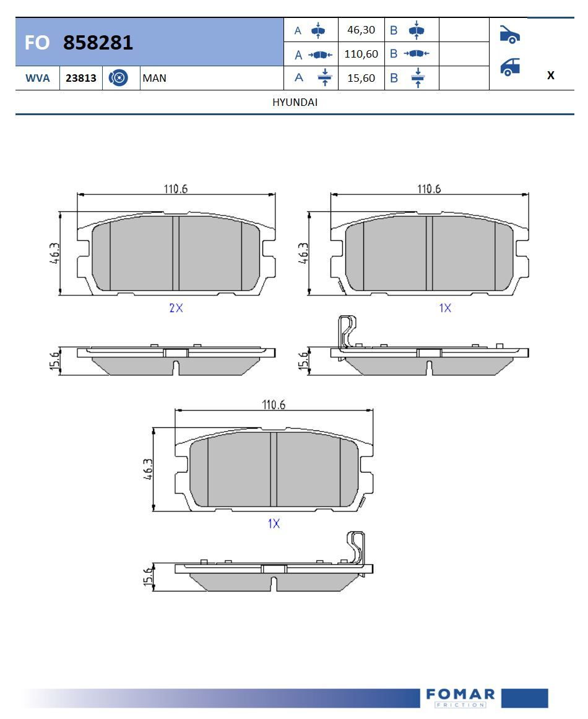
Task: Click the top-left brake pad front drawing
Action: pos(176,253)
